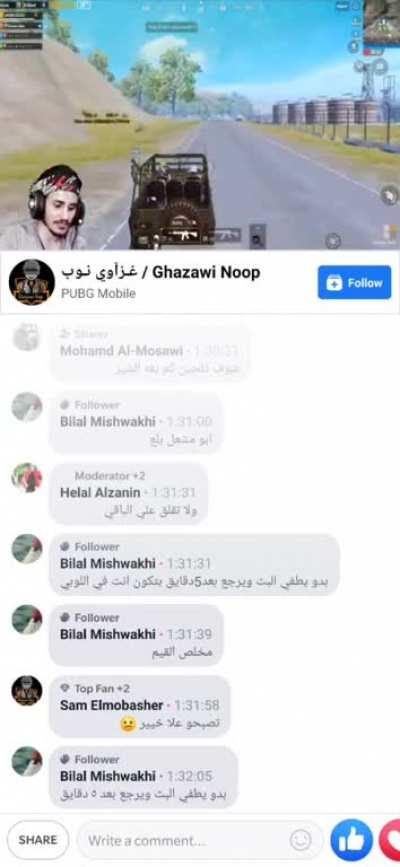Click the Mohamd Al-Mosawi commenter name
Screen dimensions: 400x867
point(121,351)
